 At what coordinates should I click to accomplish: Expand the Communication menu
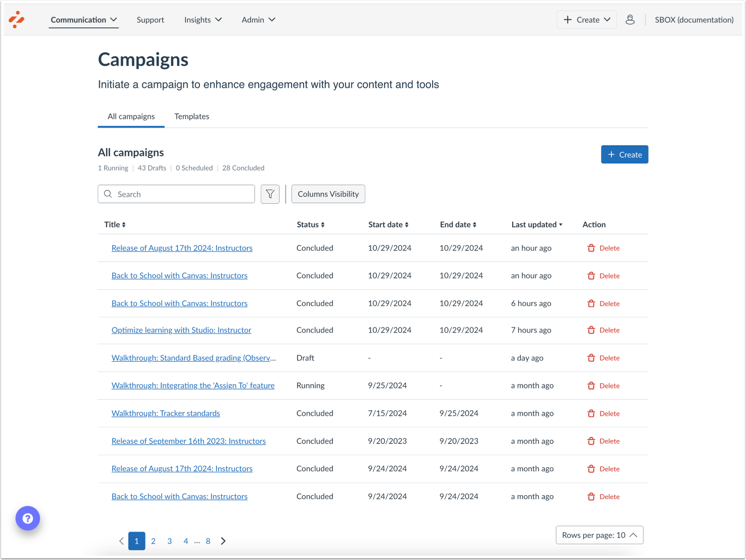(83, 20)
